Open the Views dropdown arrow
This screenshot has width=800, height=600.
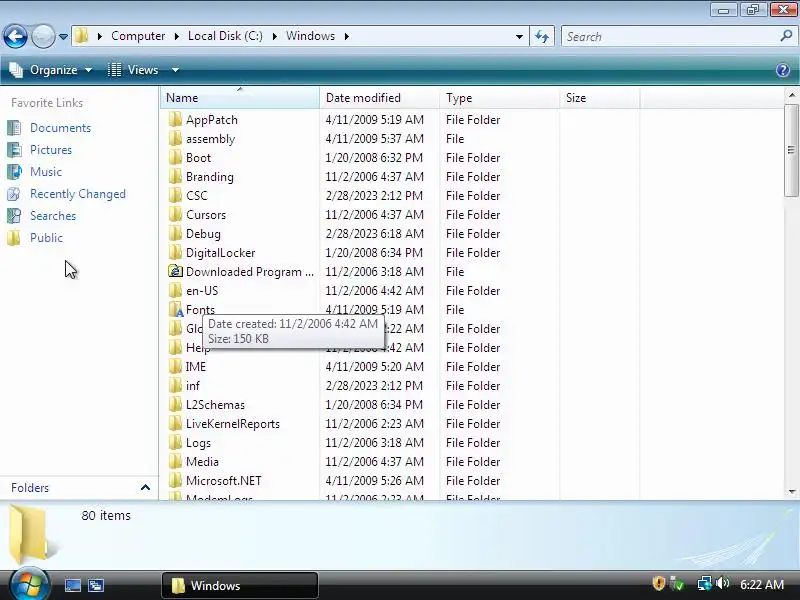coord(175,70)
